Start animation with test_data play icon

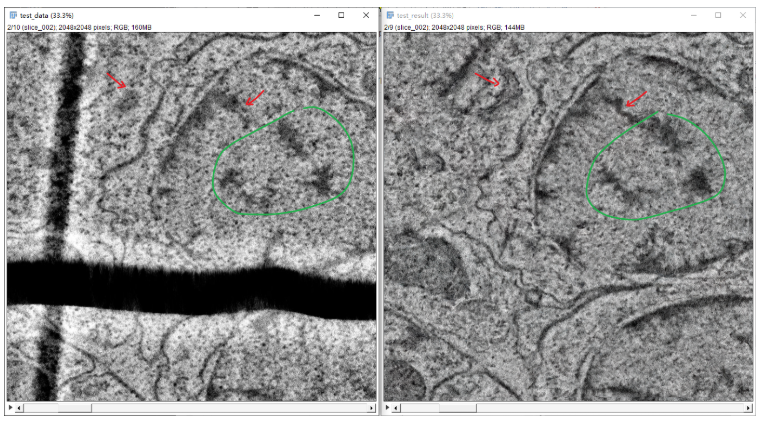tap(11, 408)
